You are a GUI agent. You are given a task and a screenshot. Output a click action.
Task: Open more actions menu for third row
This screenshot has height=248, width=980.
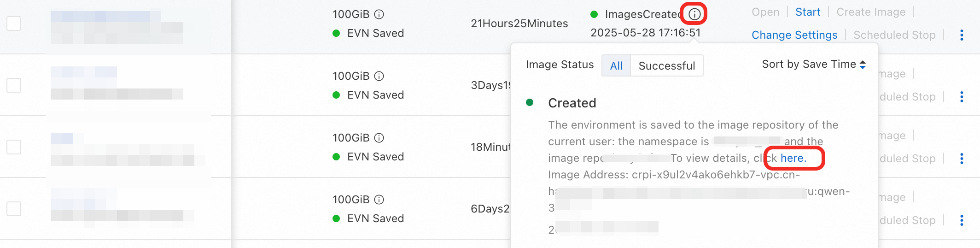pyautogui.click(x=962, y=159)
